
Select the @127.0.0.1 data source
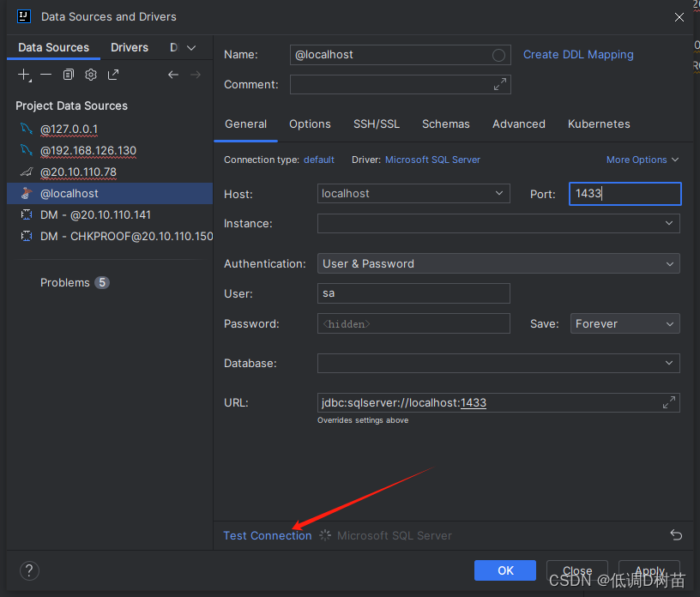110,129
